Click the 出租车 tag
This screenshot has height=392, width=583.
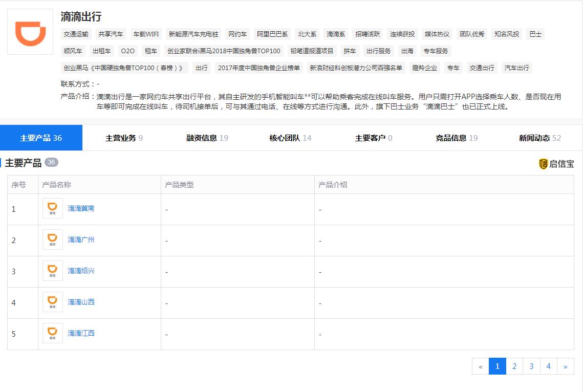pos(101,51)
